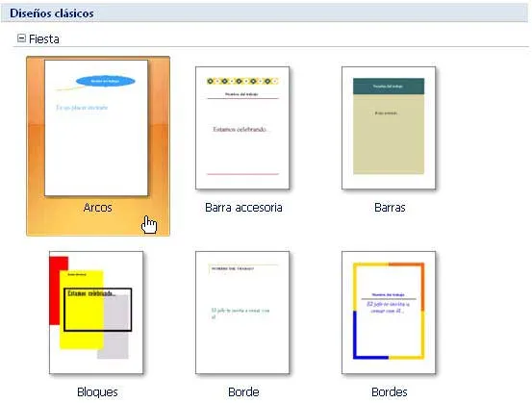
Task: Select the Arcos template thumbnail
Action: click(x=96, y=128)
